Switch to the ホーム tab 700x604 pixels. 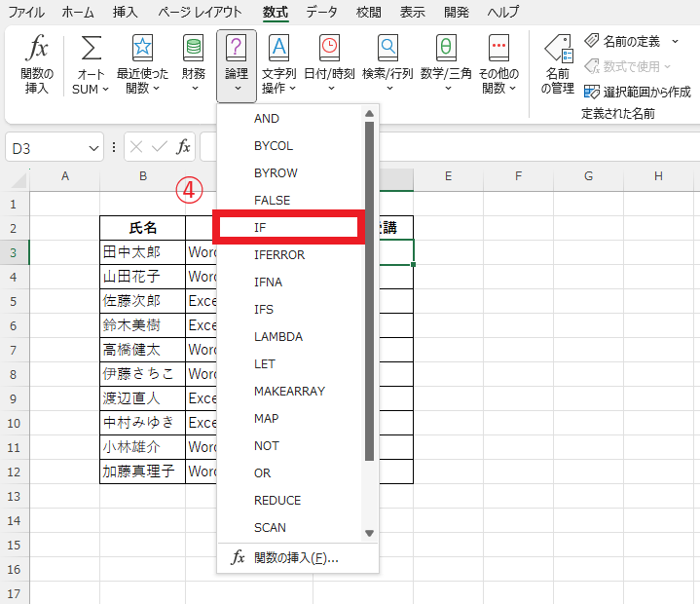(x=78, y=12)
